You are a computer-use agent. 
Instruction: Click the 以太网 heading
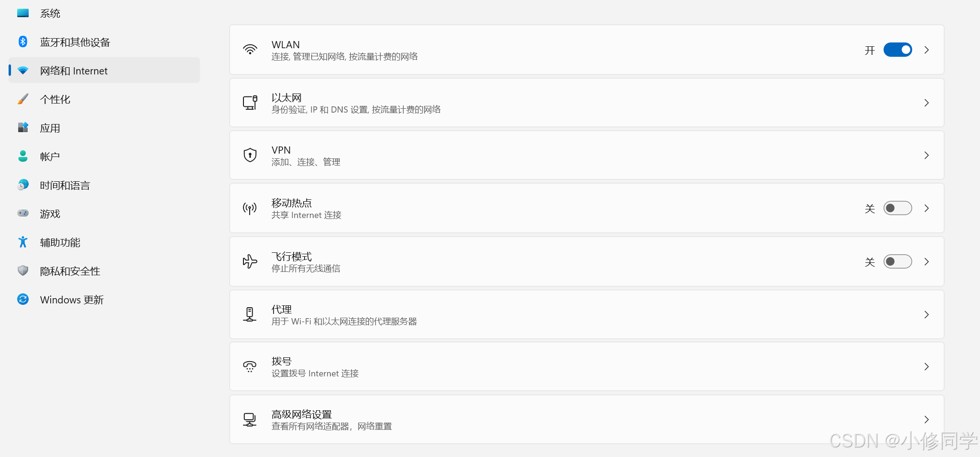click(x=286, y=97)
